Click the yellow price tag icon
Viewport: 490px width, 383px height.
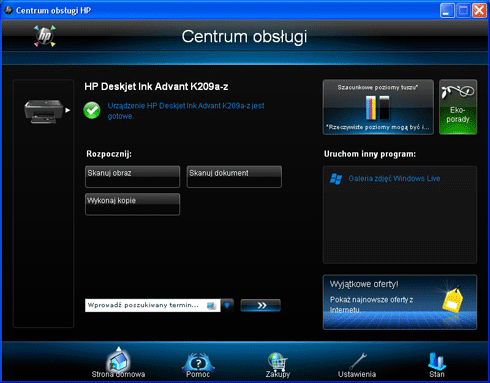point(452,299)
